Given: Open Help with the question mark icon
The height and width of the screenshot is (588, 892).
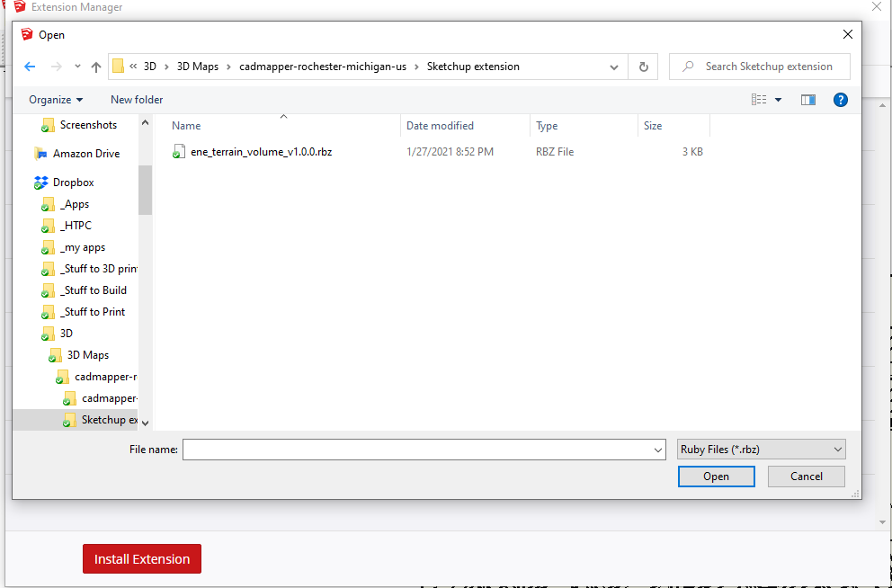Looking at the screenshot, I should pyautogui.click(x=840, y=100).
